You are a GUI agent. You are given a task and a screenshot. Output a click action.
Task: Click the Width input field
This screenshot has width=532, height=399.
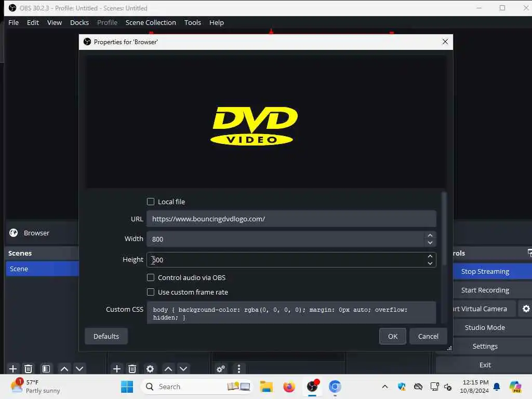285,239
